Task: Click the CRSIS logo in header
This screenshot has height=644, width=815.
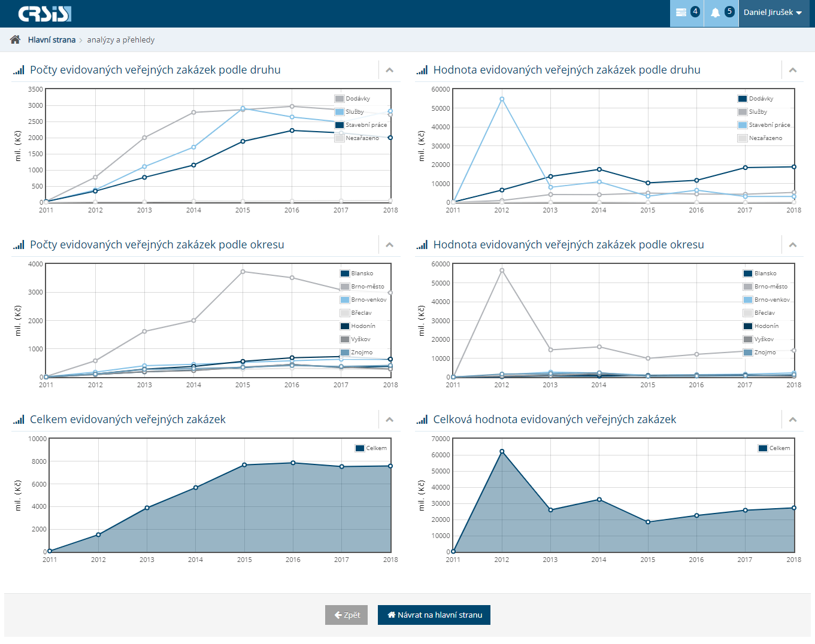Action: coord(44,13)
